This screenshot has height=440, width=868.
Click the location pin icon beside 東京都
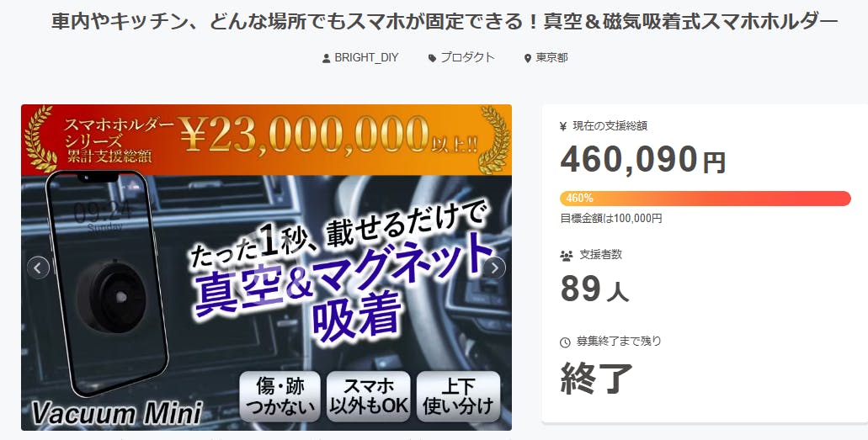click(528, 58)
